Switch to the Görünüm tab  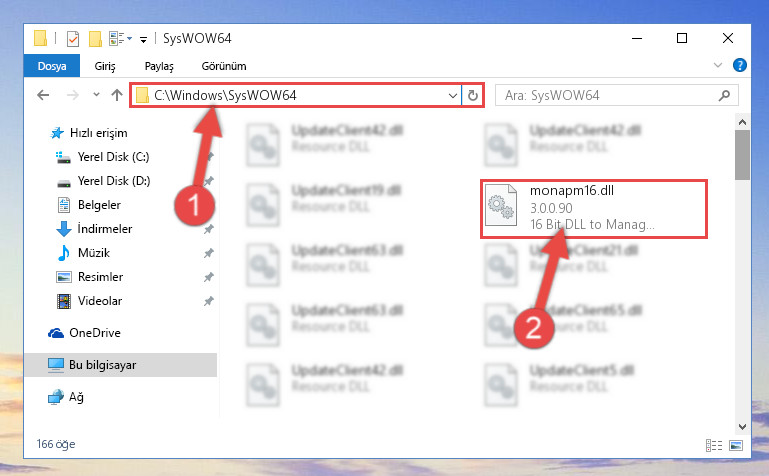coord(224,66)
